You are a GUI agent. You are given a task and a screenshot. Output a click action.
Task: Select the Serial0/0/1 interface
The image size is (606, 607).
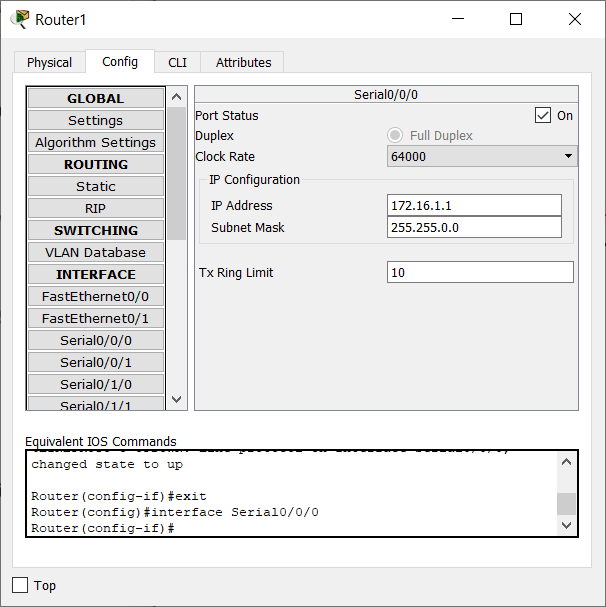click(96, 362)
